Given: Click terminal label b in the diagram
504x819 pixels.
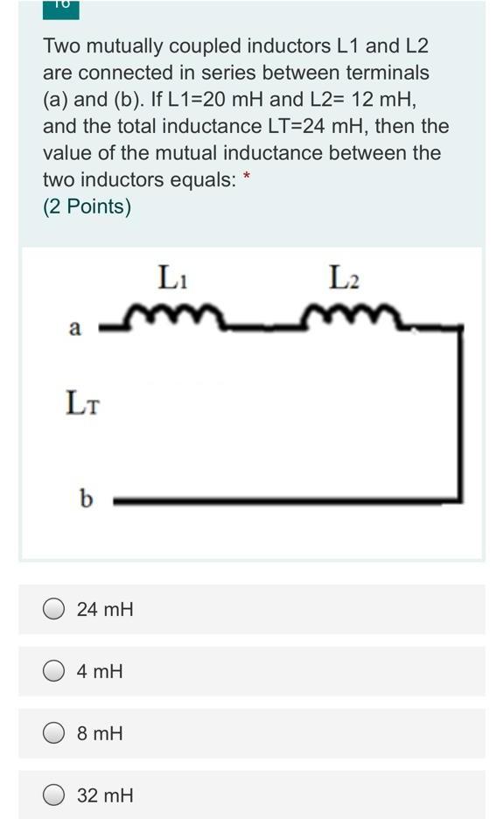Looking at the screenshot, I should click(87, 500).
